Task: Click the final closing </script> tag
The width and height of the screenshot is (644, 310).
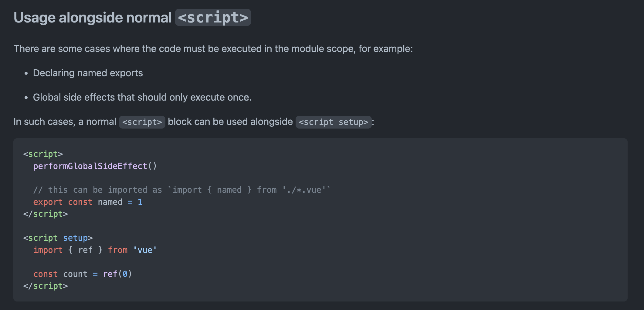Action: point(46,286)
